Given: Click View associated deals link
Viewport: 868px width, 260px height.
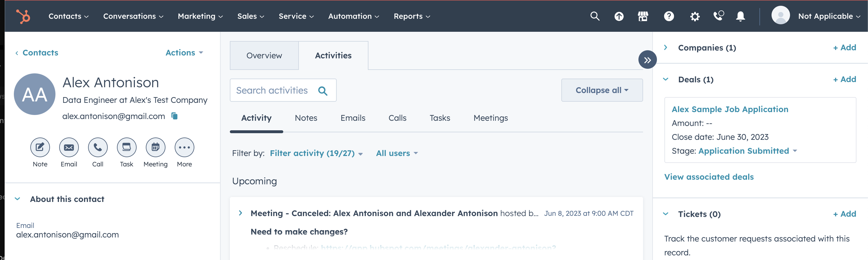Looking at the screenshot, I should pyautogui.click(x=709, y=177).
